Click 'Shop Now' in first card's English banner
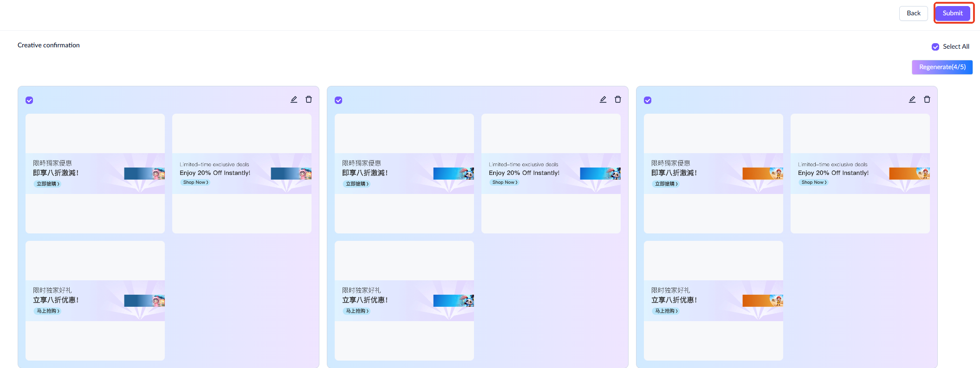This screenshot has height=368, width=980. 195,182
